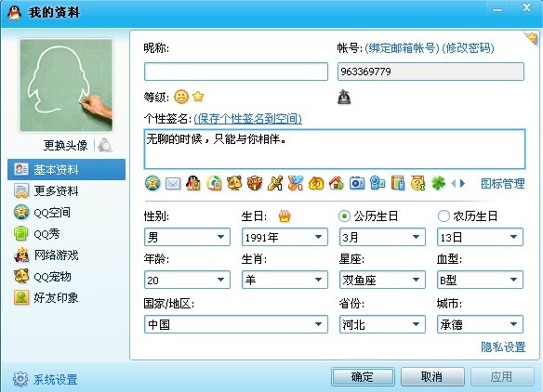
Task: Open the QQ空间 sidebar tab
Action: (x=67, y=213)
